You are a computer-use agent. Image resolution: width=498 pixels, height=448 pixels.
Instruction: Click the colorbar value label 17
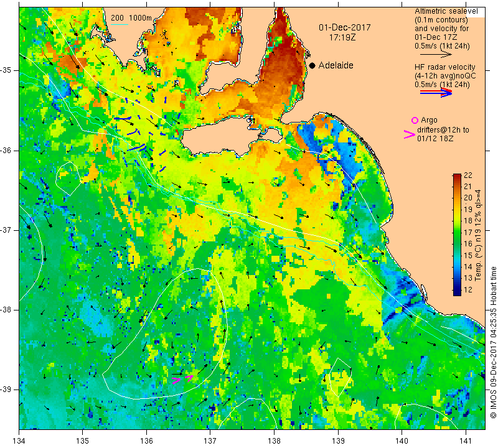tap(468, 233)
